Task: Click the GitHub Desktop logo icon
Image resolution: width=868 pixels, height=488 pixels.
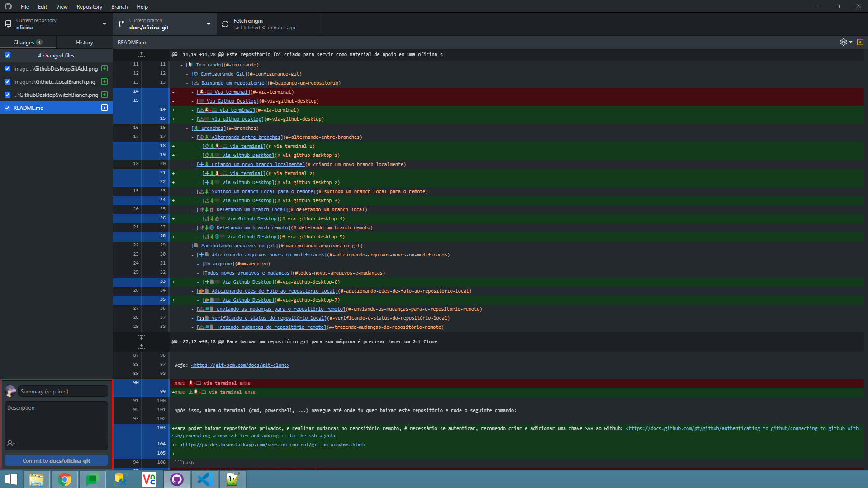Action: point(8,6)
